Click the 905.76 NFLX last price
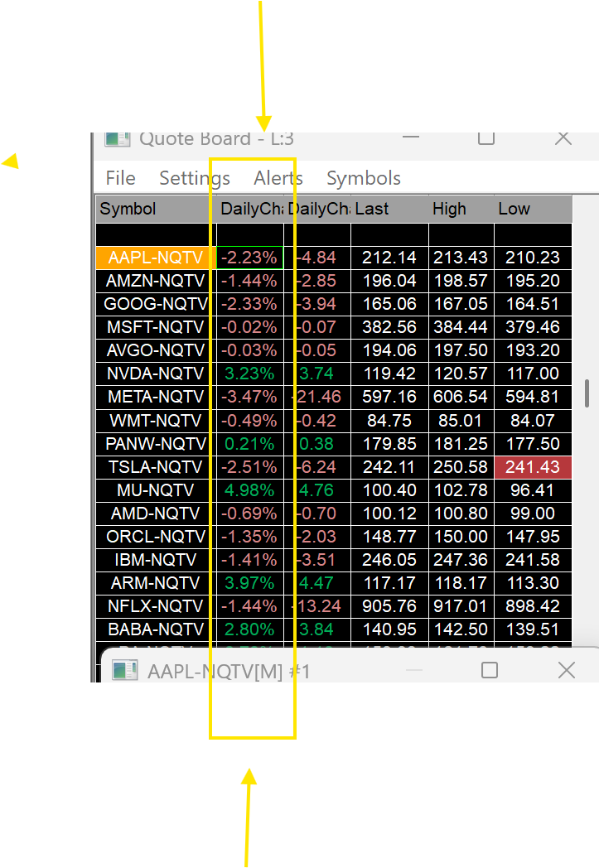This screenshot has width=599, height=868. pyautogui.click(x=389, y=607)
